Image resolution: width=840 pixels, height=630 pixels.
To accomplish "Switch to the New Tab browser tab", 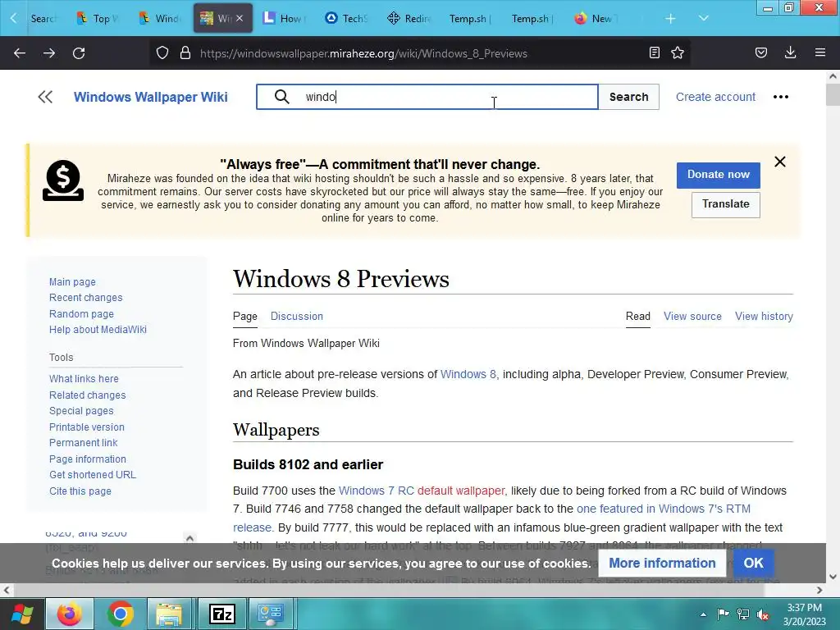I will click(595, 19).
